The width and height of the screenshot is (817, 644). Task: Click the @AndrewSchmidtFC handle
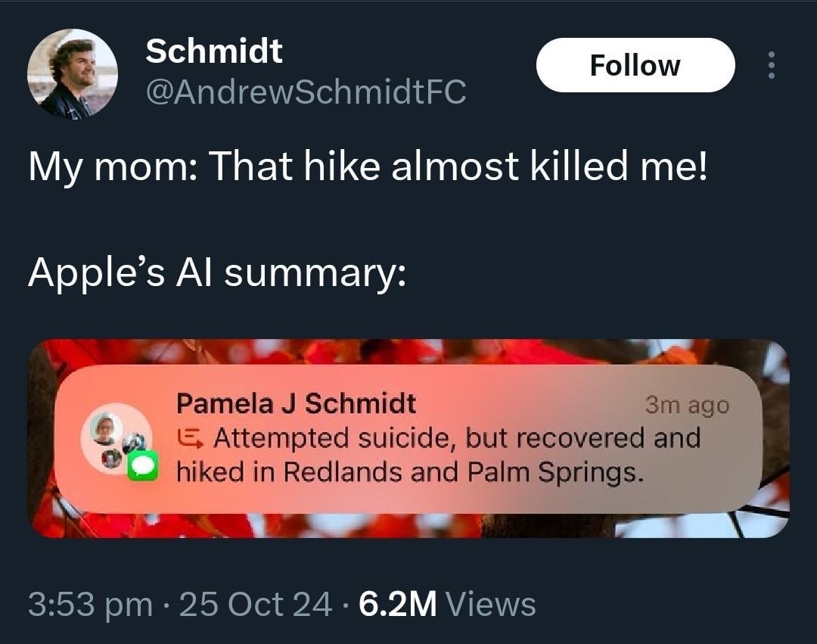pos(306,92)
